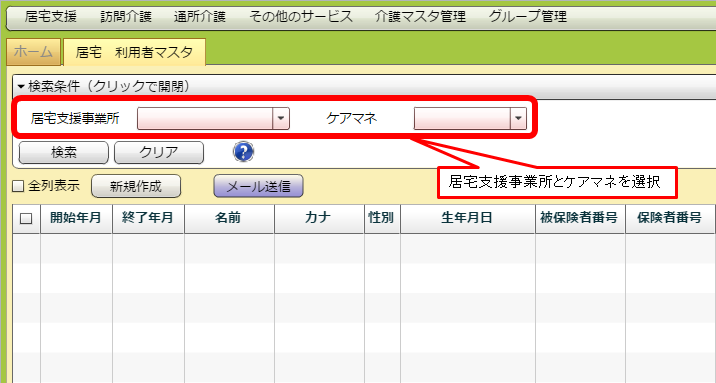
Task: Sort by 開始年月 column header
Action: 76,219
